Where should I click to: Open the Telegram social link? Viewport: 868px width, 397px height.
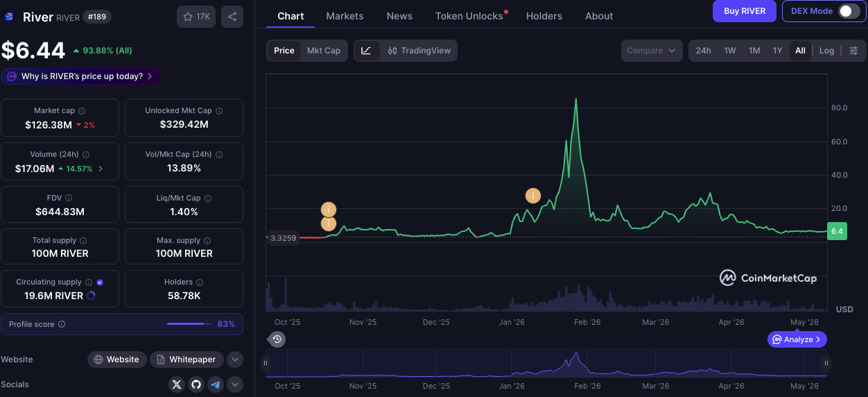216,385
